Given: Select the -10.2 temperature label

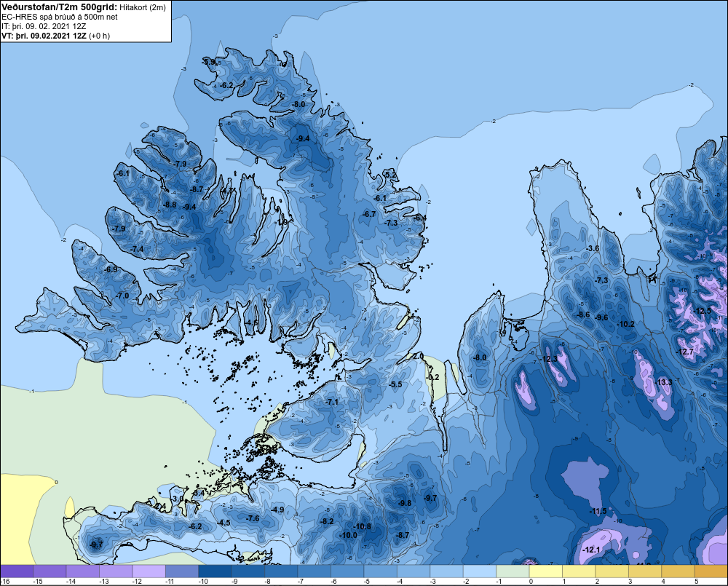Looking at the screenshot, I should click(626, 324).
